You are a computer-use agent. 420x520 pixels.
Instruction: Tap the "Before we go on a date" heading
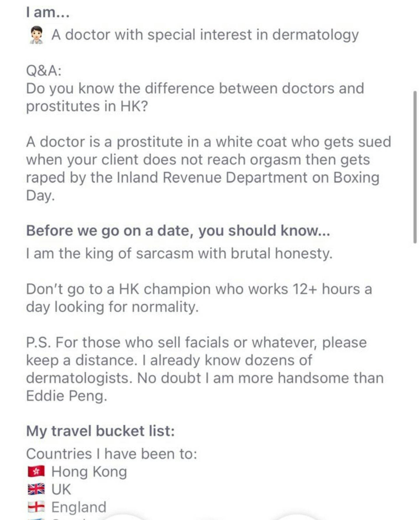point(178,230)
